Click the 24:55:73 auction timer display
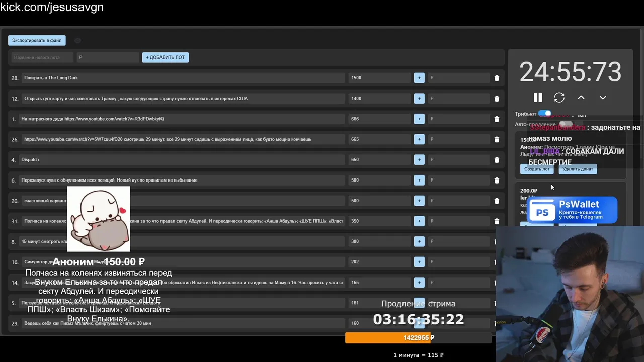Screen dimensions: 644x362 point(571,72)
